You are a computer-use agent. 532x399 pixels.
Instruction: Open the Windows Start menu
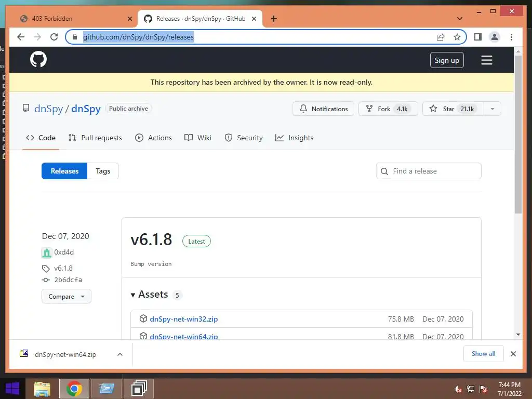[x=12, y=389]
